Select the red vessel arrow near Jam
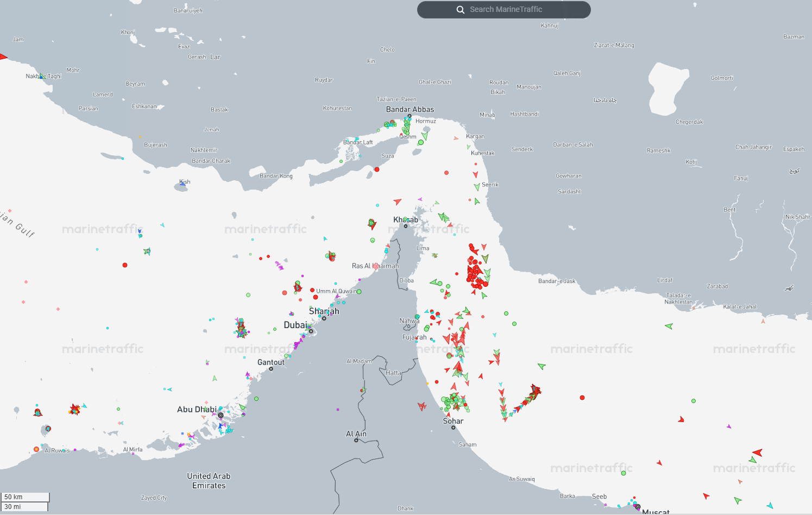Viewport: 812px width, 515px height. [x=3, y=56]
